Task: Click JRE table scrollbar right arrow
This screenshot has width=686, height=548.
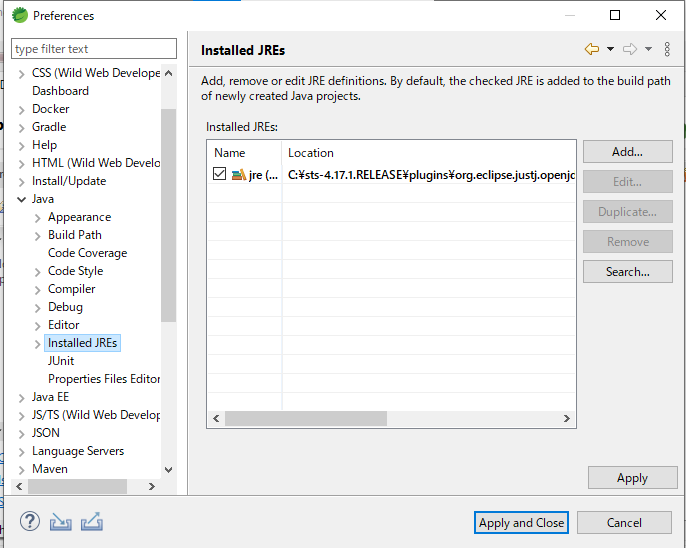Action: pos(567,419)
